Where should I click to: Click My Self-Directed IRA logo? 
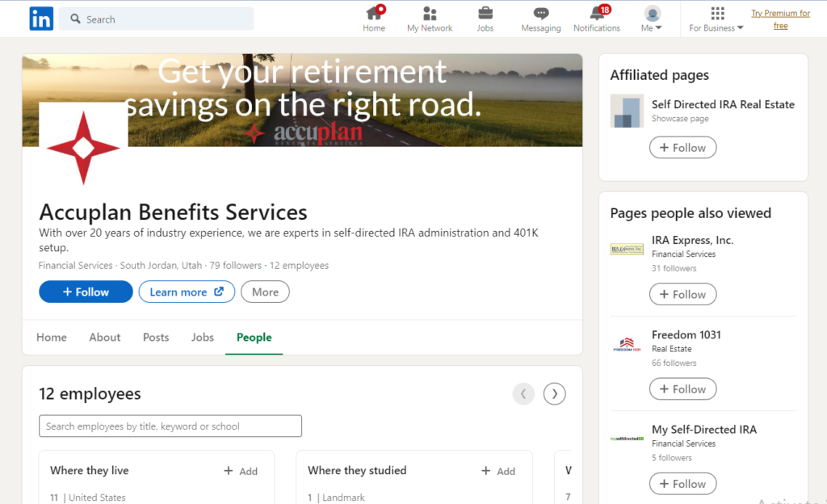(x=627, y=439)
